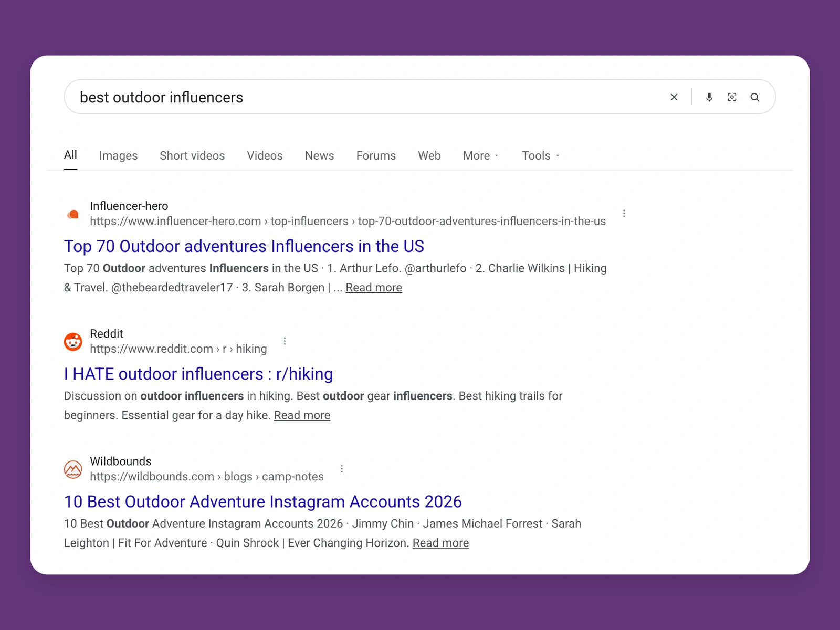Screen dimensions: 840x630
Task: Select the Web tab
Action: (429, 156)
